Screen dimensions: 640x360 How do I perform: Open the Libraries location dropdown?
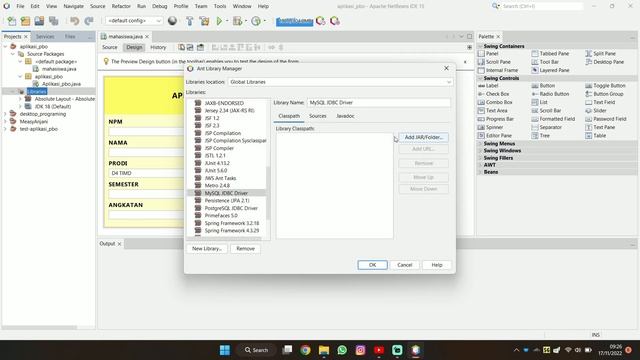[x=340, y=82]
